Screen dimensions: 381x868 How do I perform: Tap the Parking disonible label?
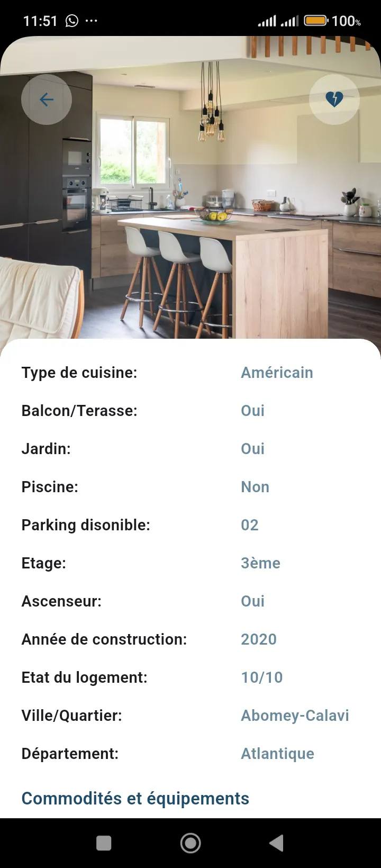86,525
